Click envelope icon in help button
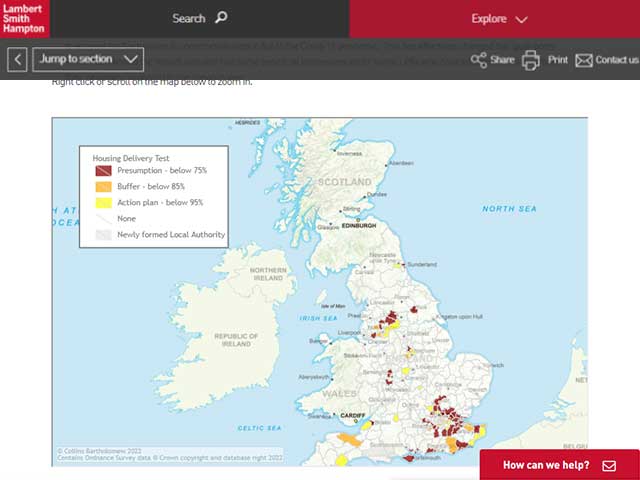This screenshot has height=480, width=640. point(609,466)
